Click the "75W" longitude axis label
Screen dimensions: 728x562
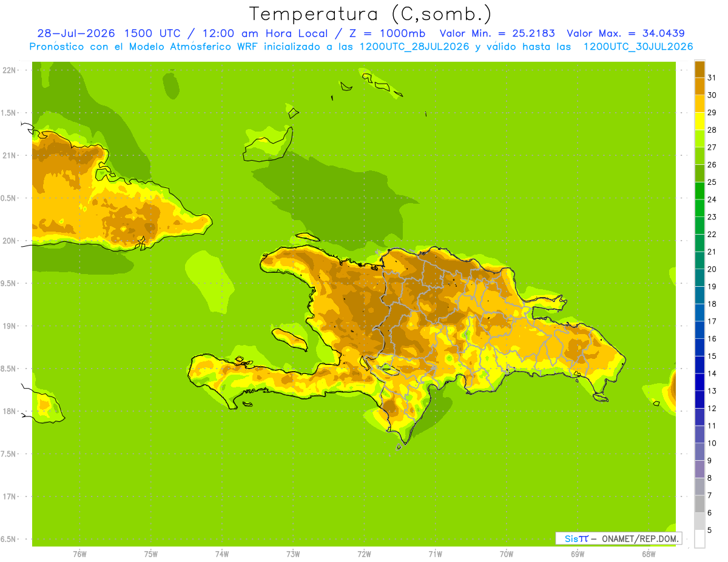[150, 554]
